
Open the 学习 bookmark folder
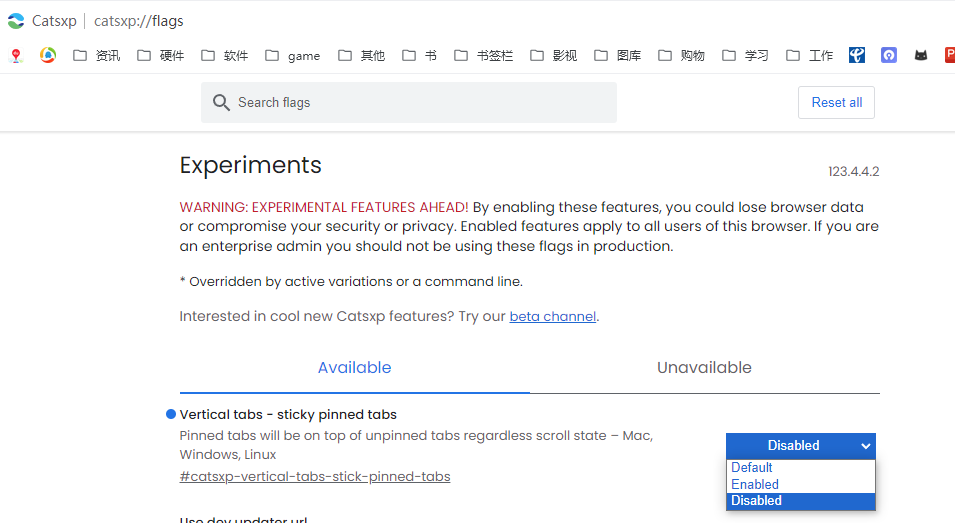[x=745, y=56]
